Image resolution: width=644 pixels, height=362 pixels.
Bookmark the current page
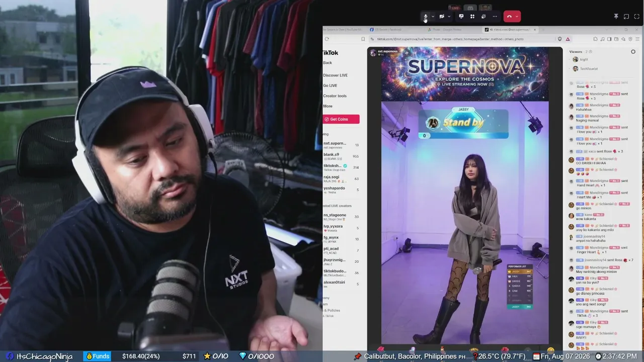[x=363, y=39]
